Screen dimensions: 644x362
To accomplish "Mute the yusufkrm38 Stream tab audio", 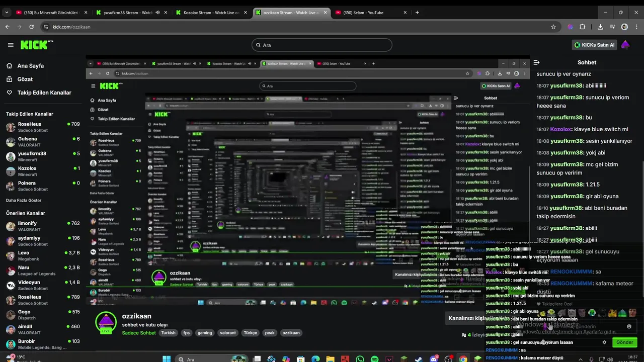I will [158, 13].
